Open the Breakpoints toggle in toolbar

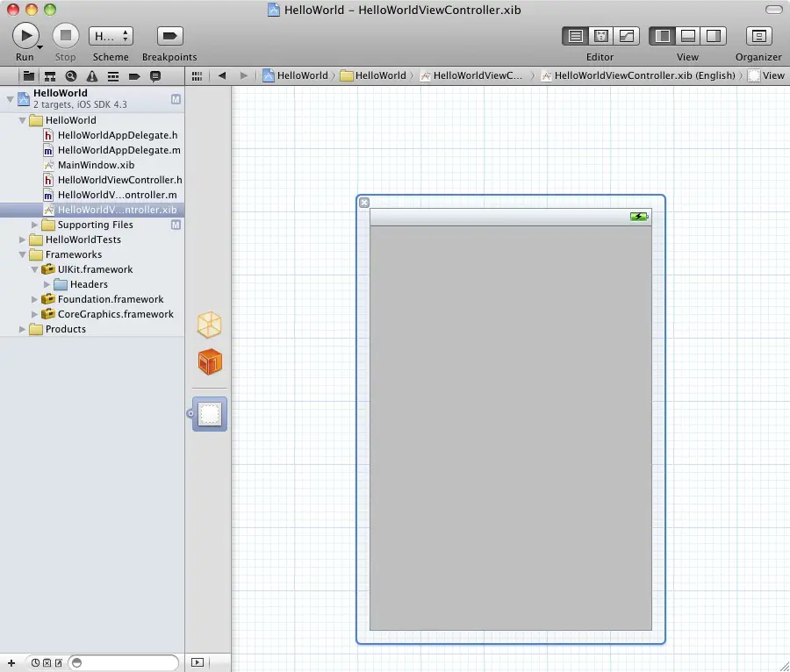tap(169, 36)
